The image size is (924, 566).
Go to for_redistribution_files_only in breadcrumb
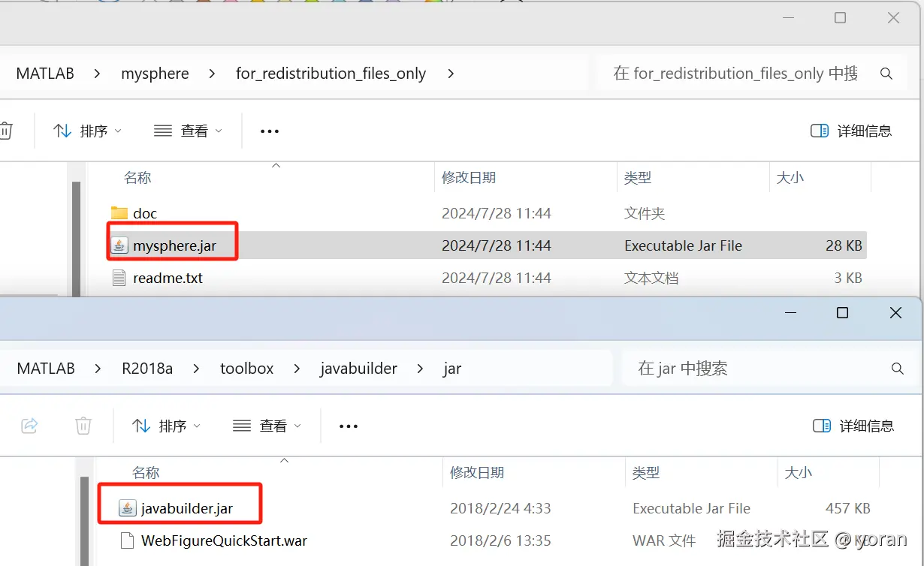click(x=331, y=74)
